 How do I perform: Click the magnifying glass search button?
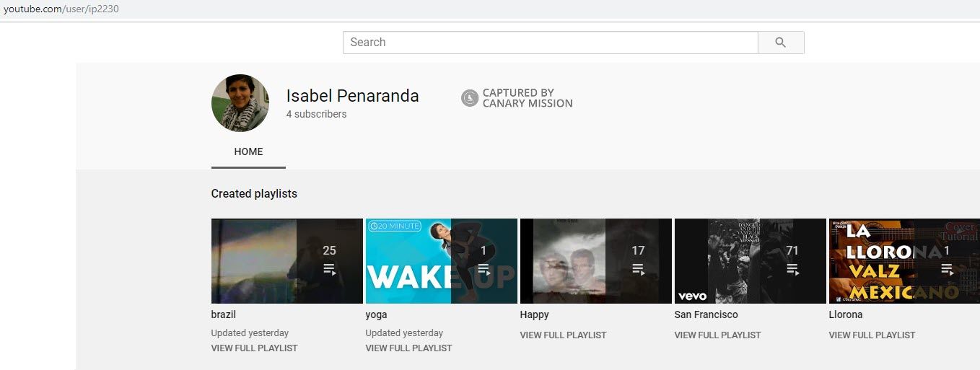[780, 43]
